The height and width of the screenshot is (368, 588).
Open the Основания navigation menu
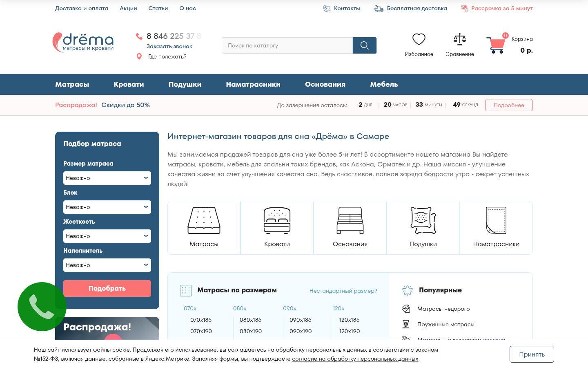pyautogui.click(x=325, y=84)
